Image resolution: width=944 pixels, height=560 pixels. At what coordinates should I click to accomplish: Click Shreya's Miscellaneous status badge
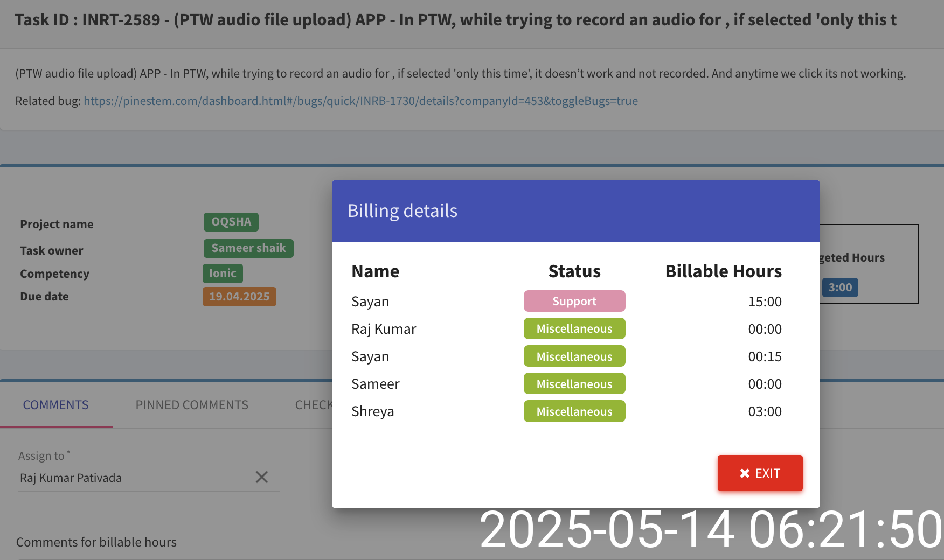(x=574, y=411)
